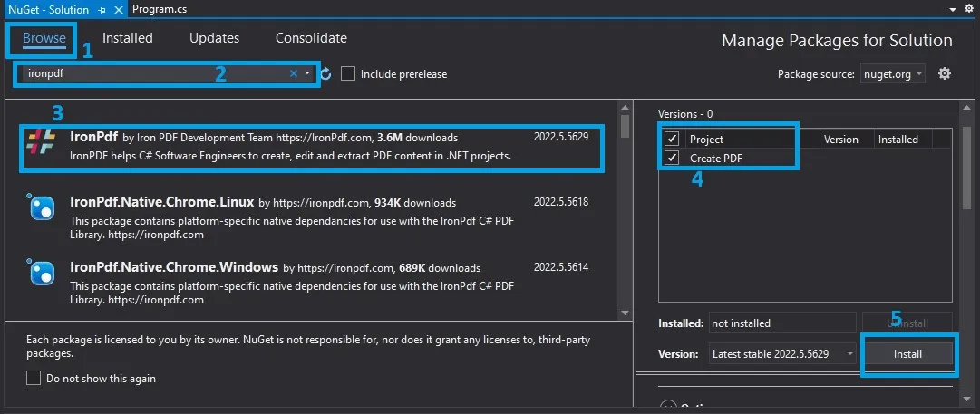Open the Browse tab
Image resolution: width=980 pixels, height=414 pixels.
44,38
